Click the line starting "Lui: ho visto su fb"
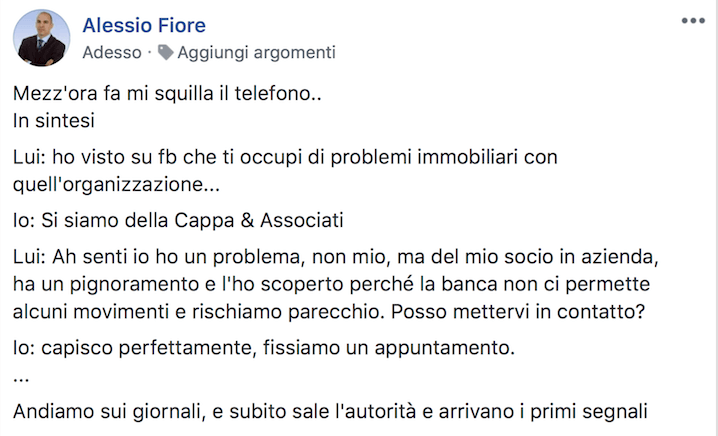718x436 pixels. click(x=285, y=158)
